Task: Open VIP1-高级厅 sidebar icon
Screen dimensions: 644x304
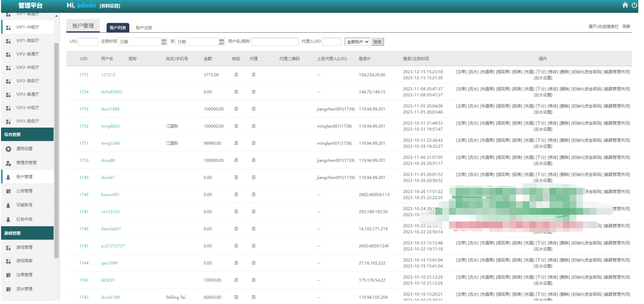Action: (x=8, y=41)
